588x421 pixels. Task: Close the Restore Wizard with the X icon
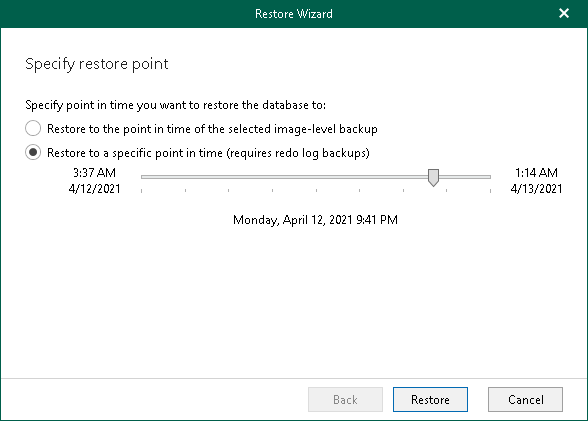(x=564, y=13)
